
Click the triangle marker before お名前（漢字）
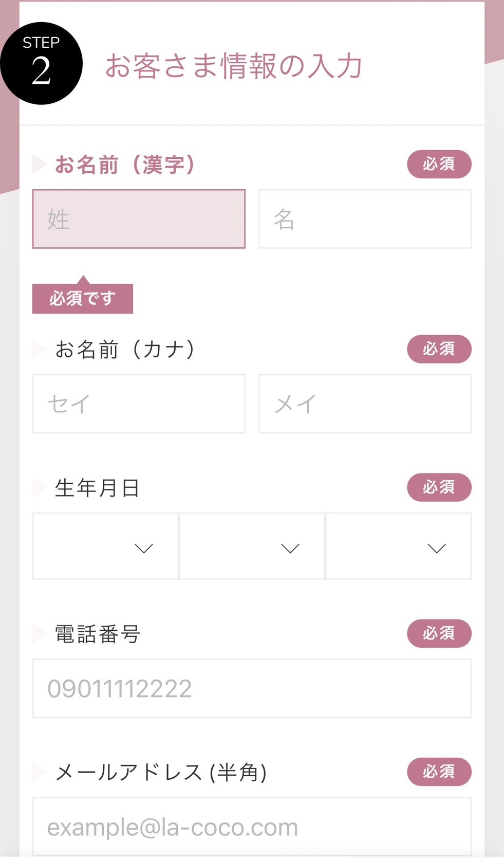(x=39, y=165)
